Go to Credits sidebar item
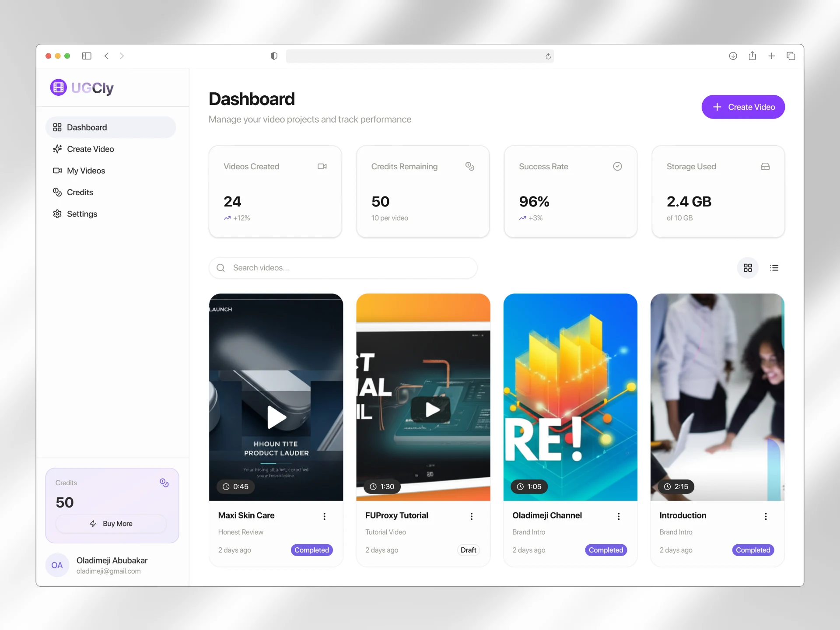This screenshot has width=840, height=630. (80, 192)
